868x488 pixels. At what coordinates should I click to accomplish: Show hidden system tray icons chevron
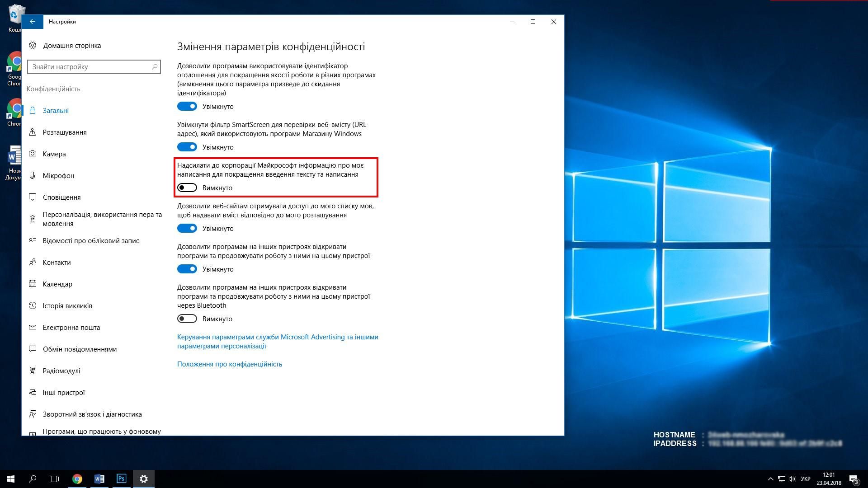770,479
